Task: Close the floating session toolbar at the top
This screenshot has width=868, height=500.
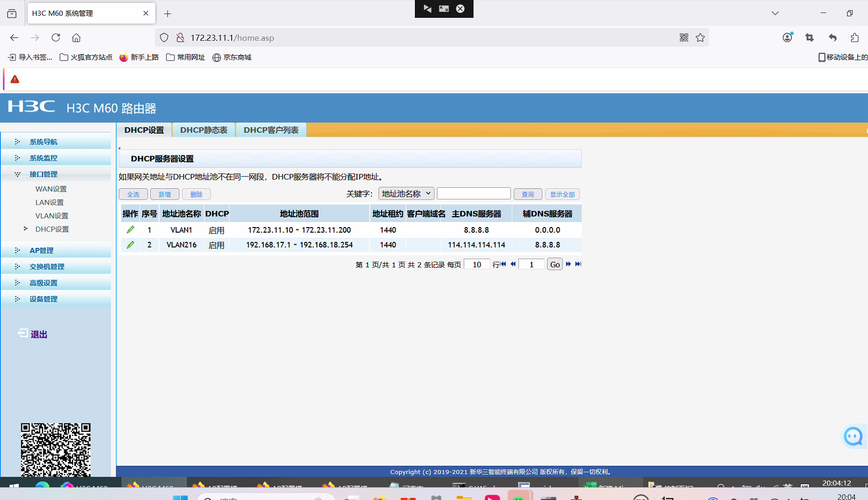Action: pos(460,9)
